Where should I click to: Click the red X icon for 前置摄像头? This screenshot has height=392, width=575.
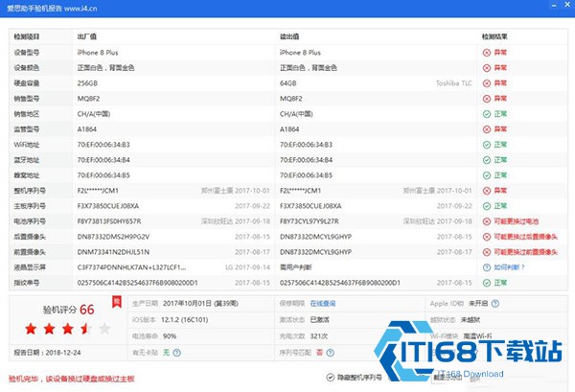pyautogui.click(x=487, y=252)
